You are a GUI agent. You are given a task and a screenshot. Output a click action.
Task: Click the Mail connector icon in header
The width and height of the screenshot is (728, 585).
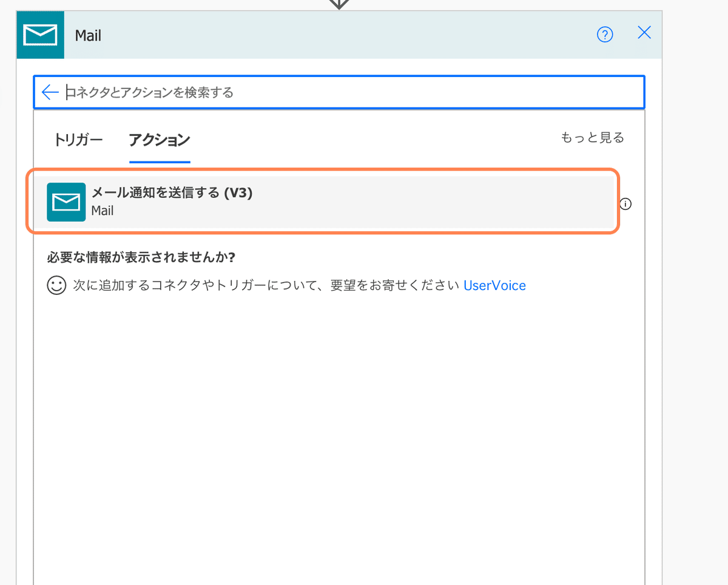(x=40, y=35)
